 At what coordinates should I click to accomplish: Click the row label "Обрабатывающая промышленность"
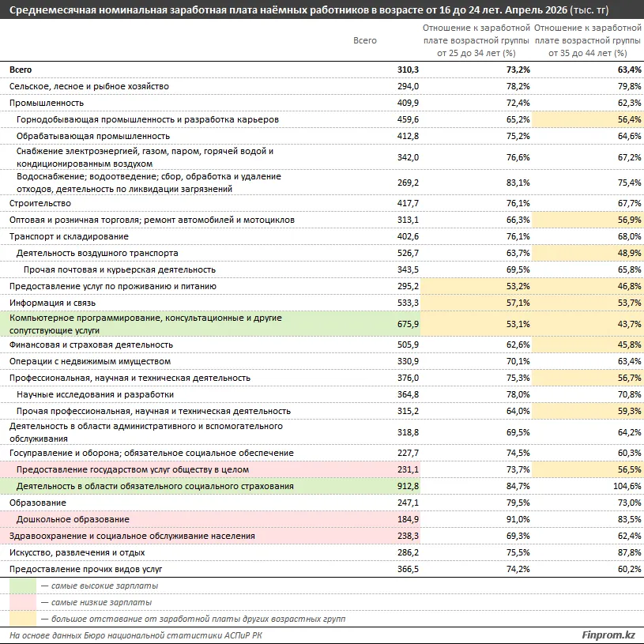point(93,136)
